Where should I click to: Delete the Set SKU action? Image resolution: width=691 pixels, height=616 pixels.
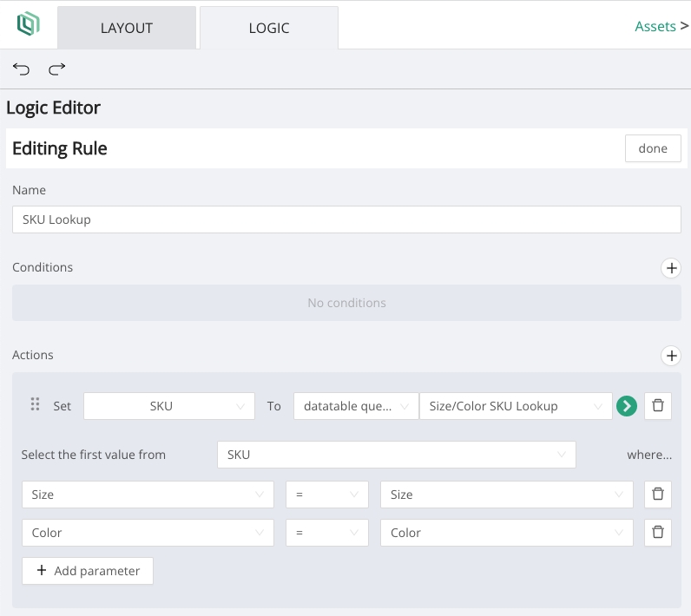pyautogui.click(x=658, y=406)
